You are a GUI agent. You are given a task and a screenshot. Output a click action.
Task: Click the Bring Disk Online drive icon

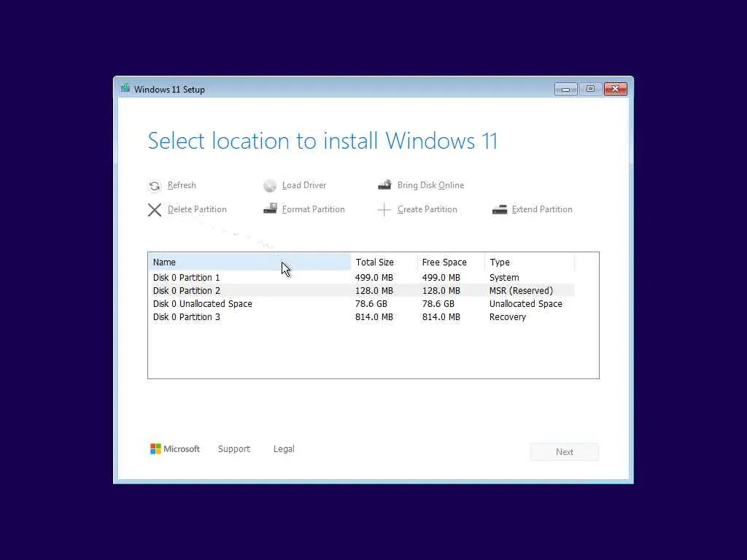384,184
